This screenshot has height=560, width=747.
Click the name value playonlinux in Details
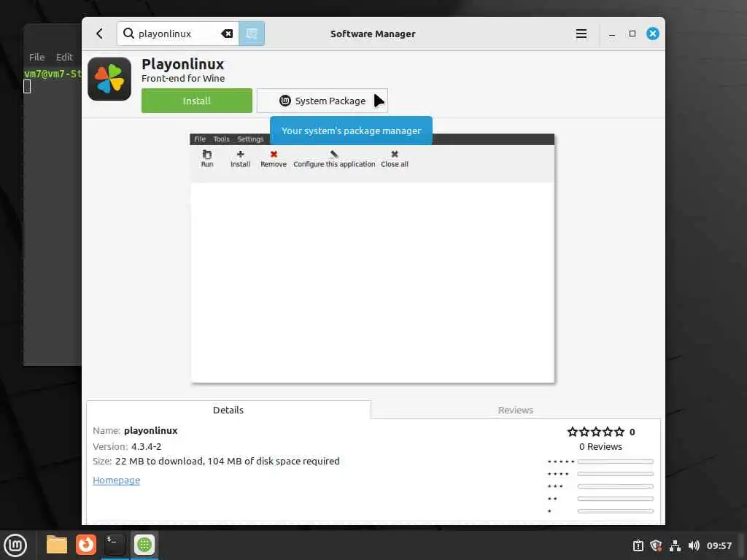(x=150, y=430)
